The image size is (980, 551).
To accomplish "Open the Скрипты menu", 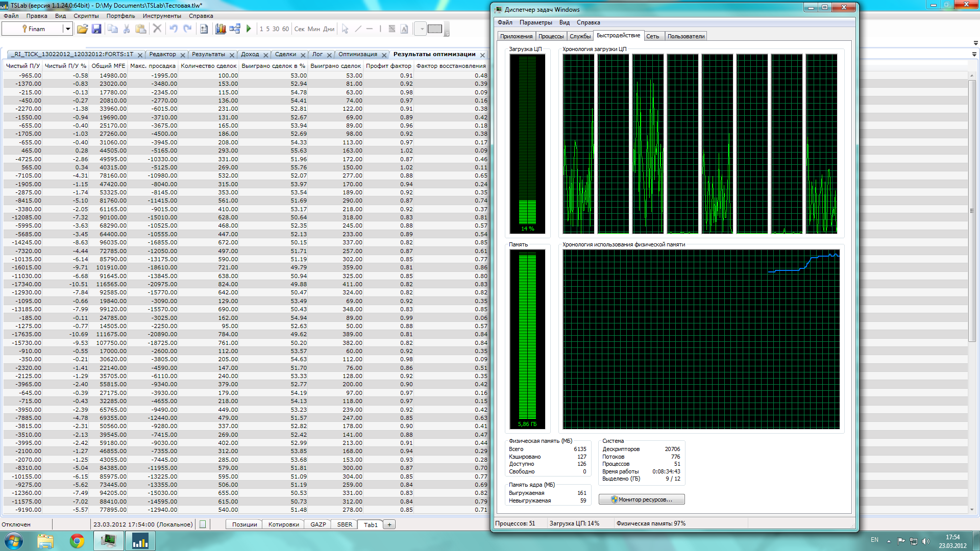I will point(86,16).
